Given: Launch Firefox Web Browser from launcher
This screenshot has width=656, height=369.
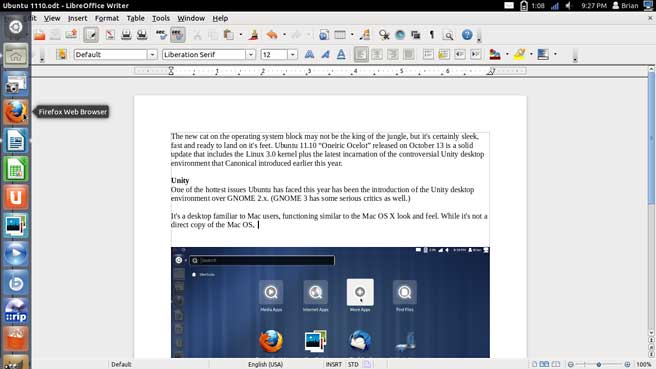Looking at the screenshot, I should pos(15,112).
